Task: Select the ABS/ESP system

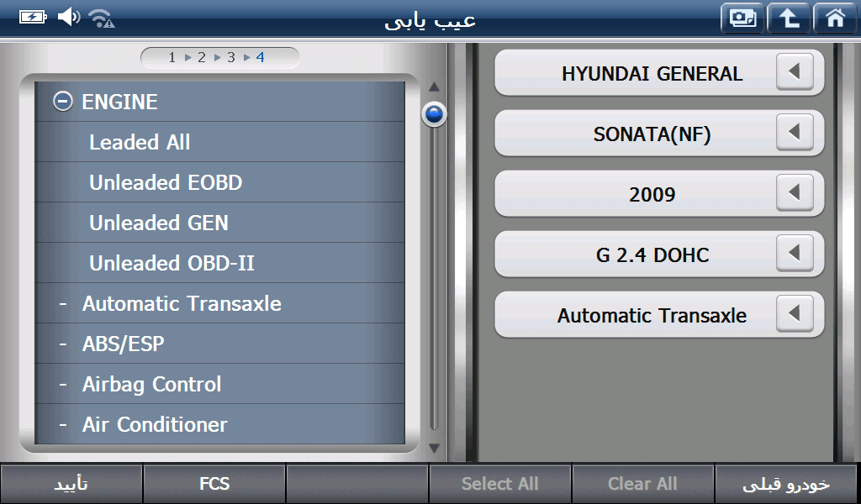Action: (123, 344)
